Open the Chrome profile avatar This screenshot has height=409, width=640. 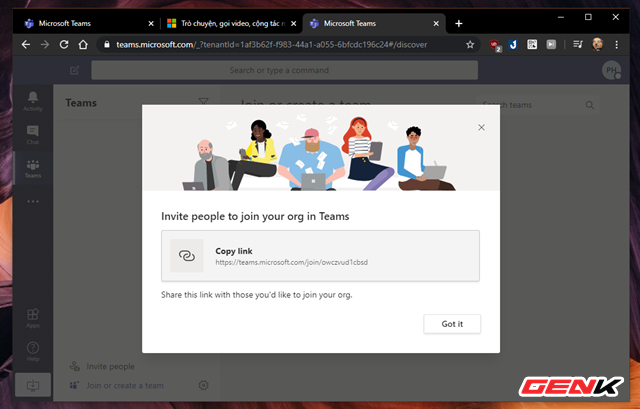pos(598,44)
